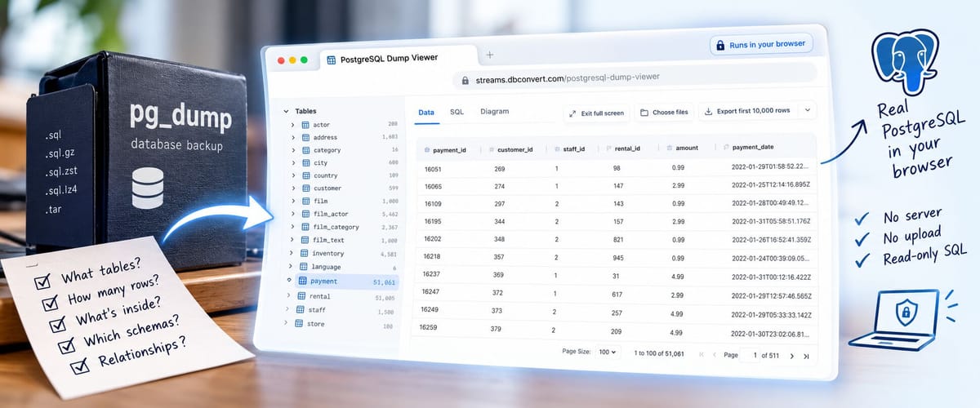Click the table icon beside customer

305,188
